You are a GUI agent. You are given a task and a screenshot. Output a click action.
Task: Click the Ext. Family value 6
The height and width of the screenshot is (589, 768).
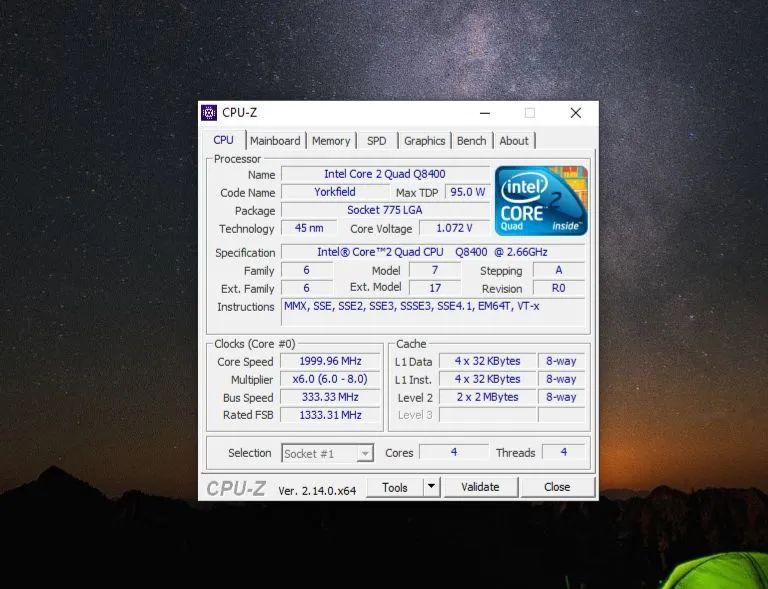click(307, 288)
